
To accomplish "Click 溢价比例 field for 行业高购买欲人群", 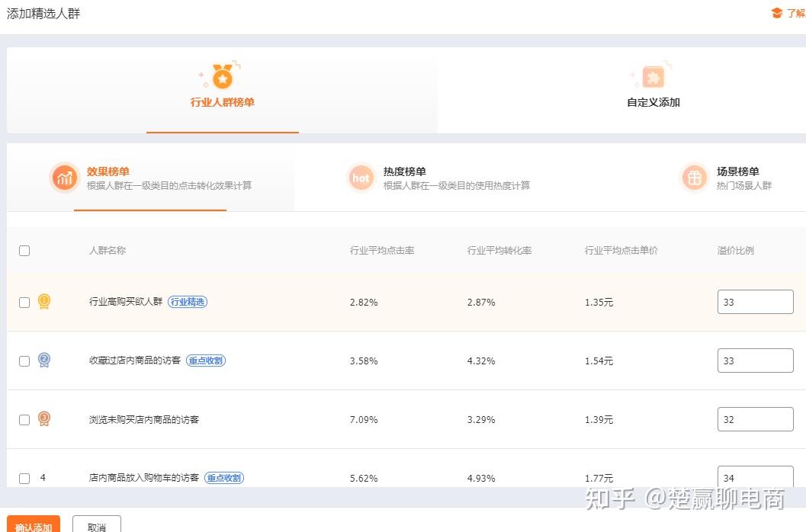I will (755, 302).
